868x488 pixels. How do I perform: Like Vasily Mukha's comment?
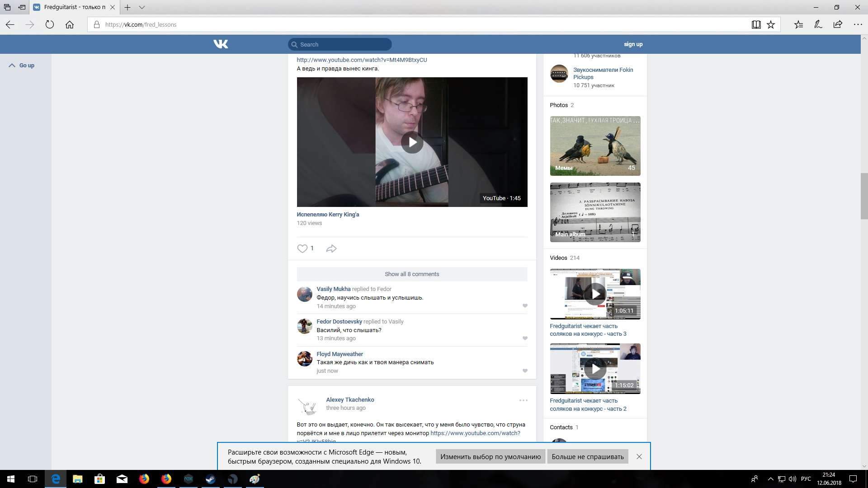tap(525, 306)
